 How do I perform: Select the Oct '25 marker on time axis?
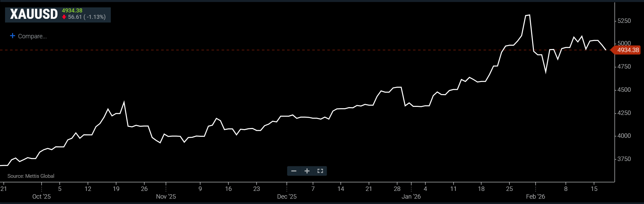pos(41,197)
